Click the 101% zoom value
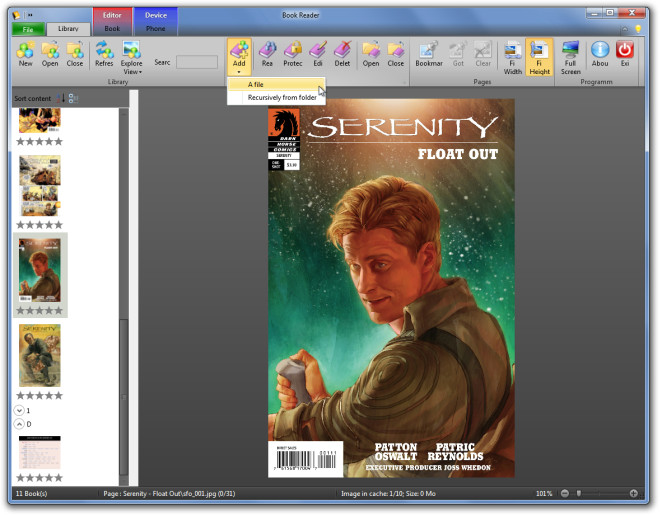This screenshot has height=515, width=660. (544, 493)
